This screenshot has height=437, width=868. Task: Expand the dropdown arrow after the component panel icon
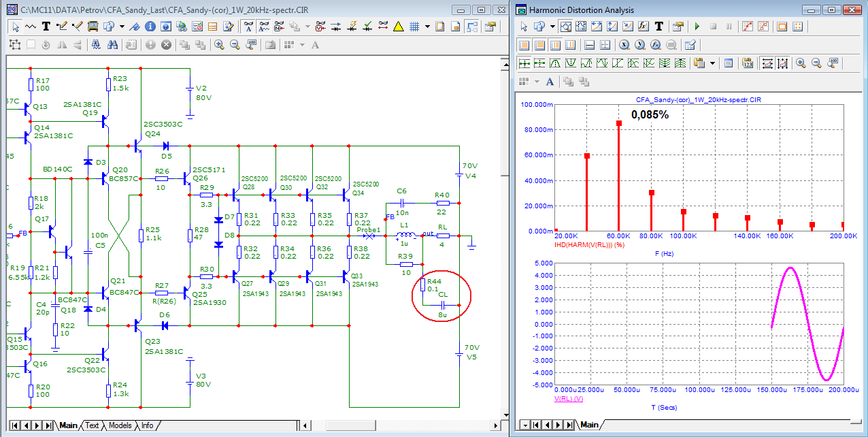tap(122, 27)
